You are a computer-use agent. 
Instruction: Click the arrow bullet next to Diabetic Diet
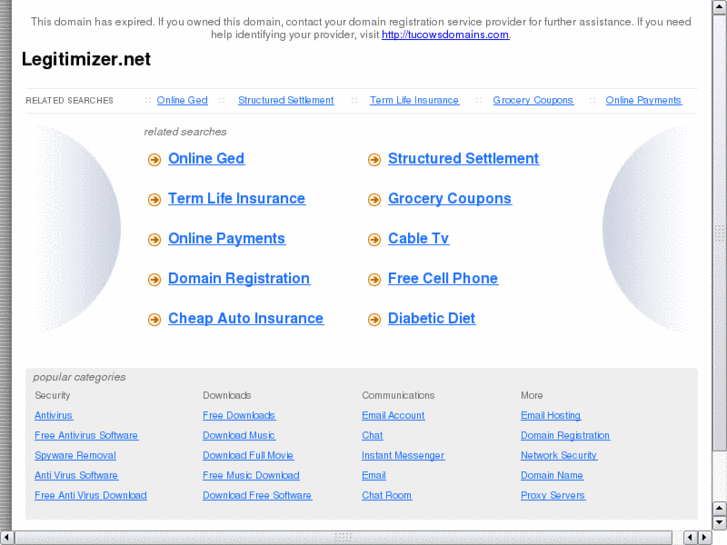pyautogui.click(x=374, y=320)
